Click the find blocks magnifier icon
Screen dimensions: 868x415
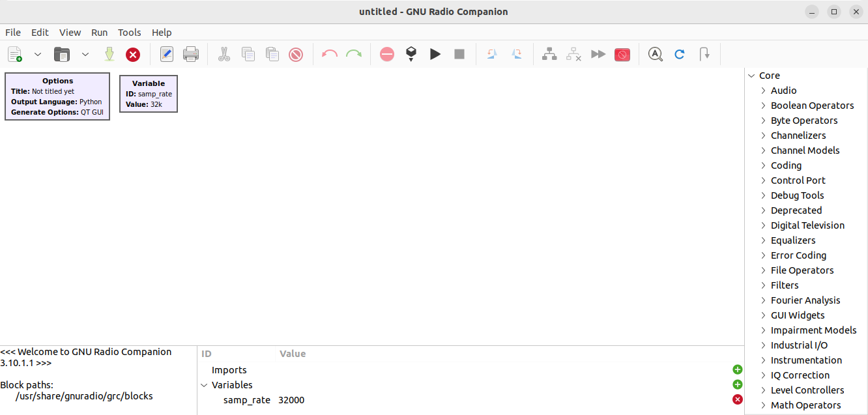coord(655,55)
